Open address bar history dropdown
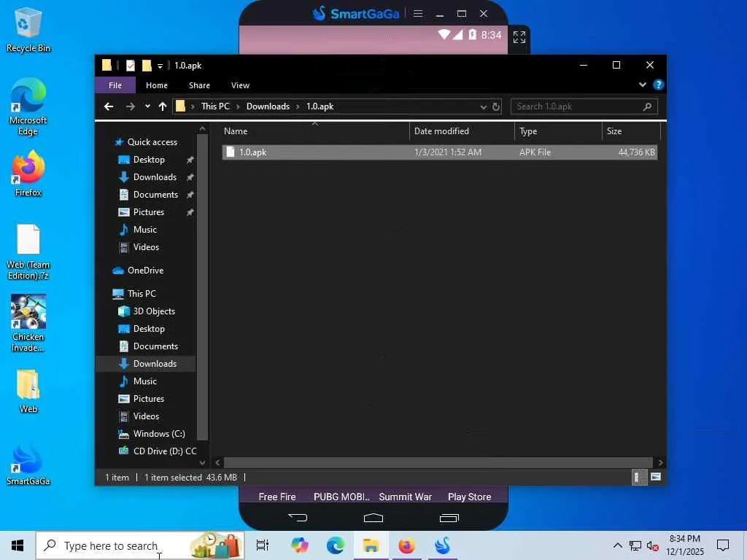747x560 pixels. point(483,106)
